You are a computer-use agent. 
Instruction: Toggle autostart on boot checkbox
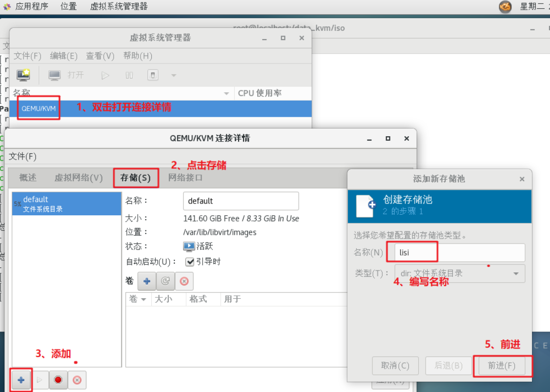[x=190, y=262]
